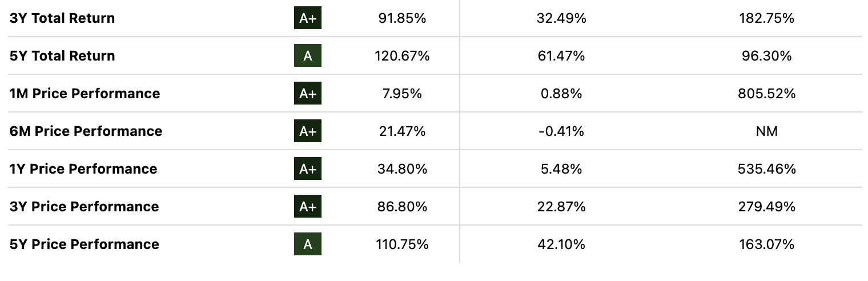Click the A+ grade badge for 3Y Total Return
The width and height of the screenshot is (868, 281).
[308, 18]
